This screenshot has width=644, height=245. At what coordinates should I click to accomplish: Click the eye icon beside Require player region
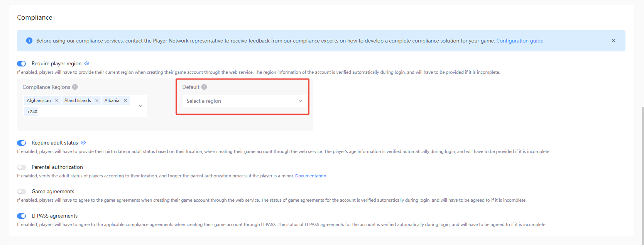[x=87, y=63]
